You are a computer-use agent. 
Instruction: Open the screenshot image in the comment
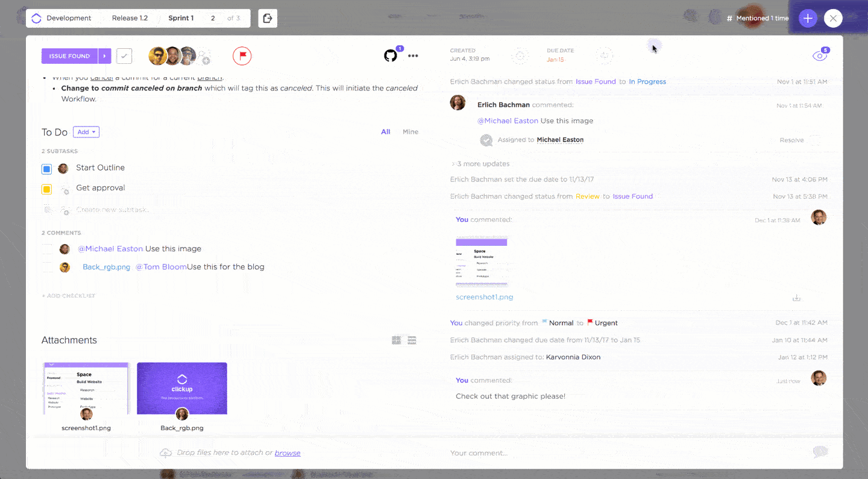click(482, 262)
